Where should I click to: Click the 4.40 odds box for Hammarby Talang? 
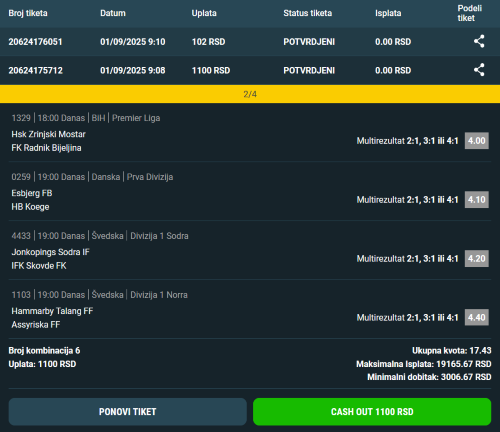point(477,317)
